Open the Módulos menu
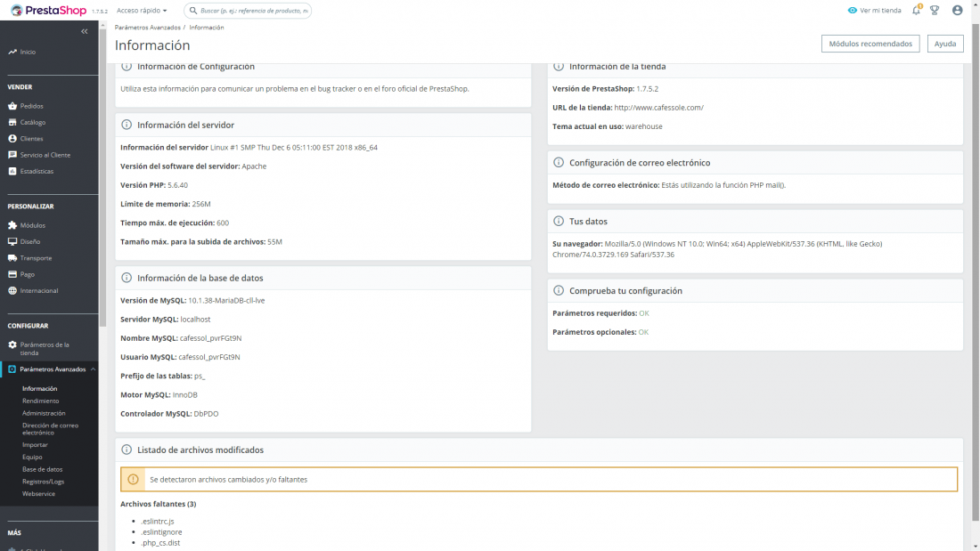Viewport: 980px width, 551px height. (32, 225)
